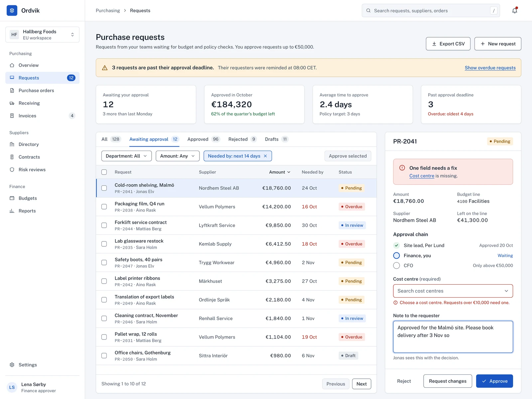532x399 pixels.
Task: Open the Search cost centres dropdown
Action: tap(453, 291)
